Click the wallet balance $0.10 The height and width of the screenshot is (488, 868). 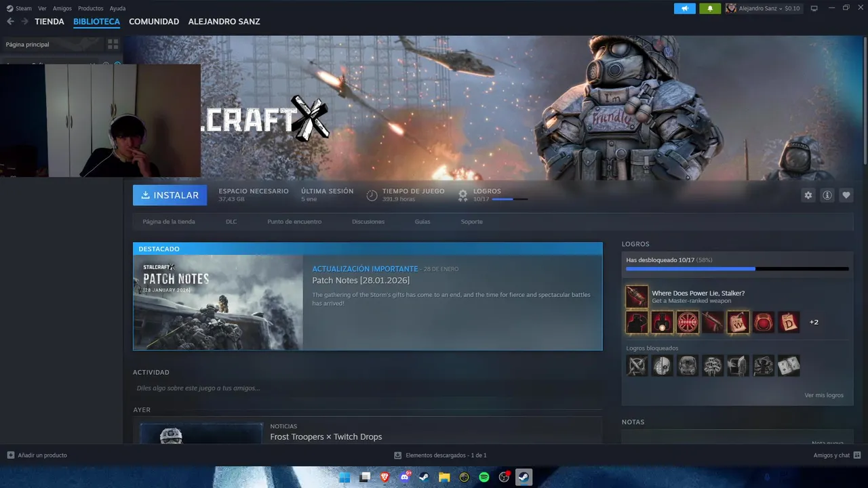(x=792, y=8)
